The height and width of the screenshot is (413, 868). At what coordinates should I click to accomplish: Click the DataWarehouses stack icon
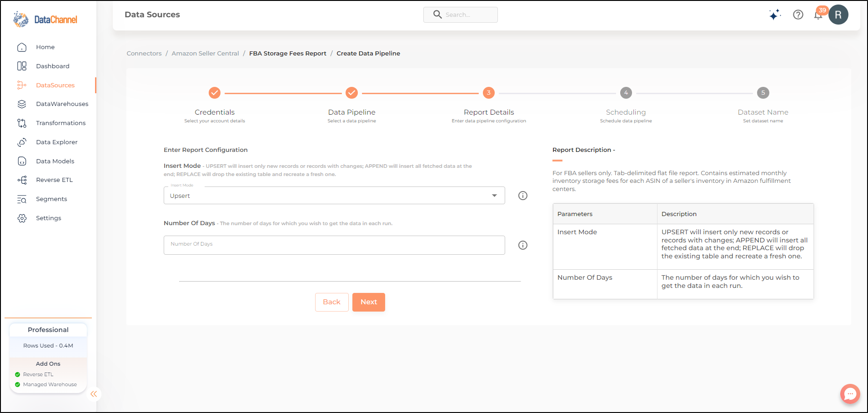[22, 104]
